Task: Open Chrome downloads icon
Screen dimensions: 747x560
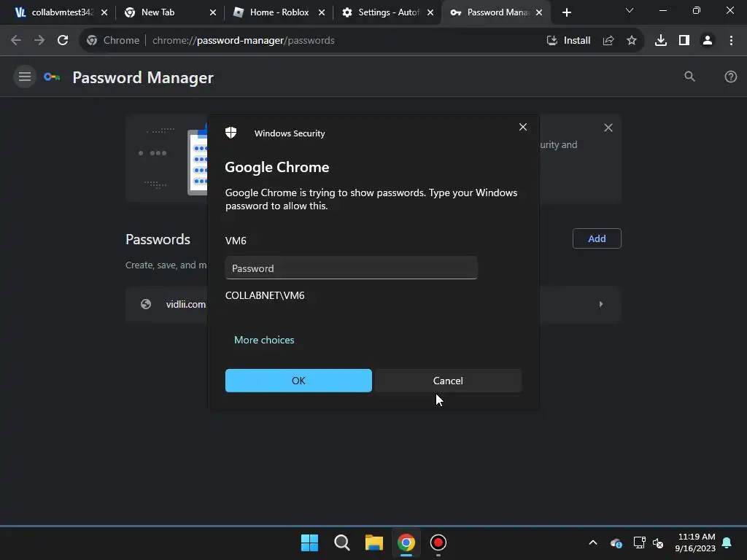Action: (661, 41)
